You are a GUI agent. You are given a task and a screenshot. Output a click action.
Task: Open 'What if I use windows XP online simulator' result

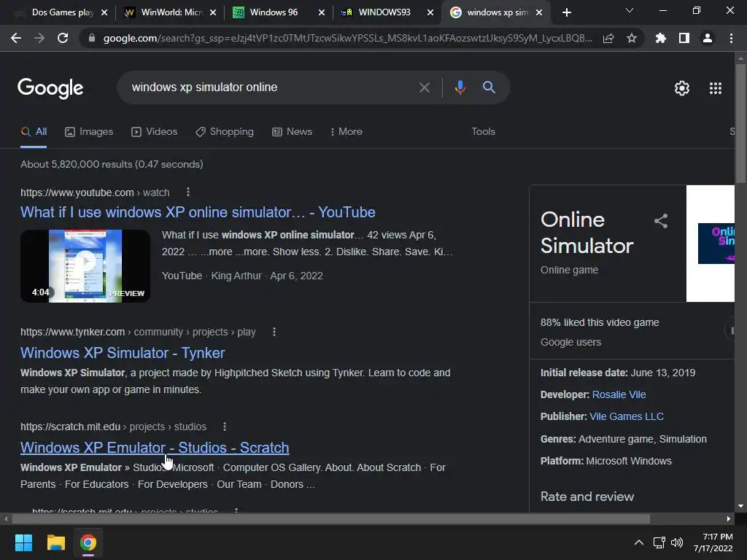click(x=198, y=212)
